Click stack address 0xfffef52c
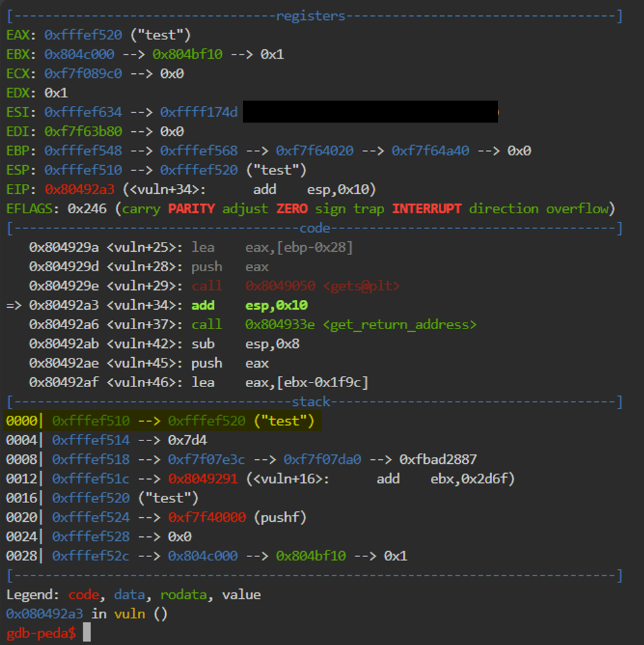 pos(91,556)
